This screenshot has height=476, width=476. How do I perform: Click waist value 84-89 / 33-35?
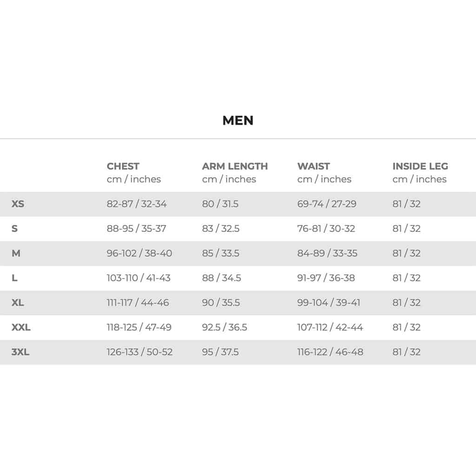327,253
